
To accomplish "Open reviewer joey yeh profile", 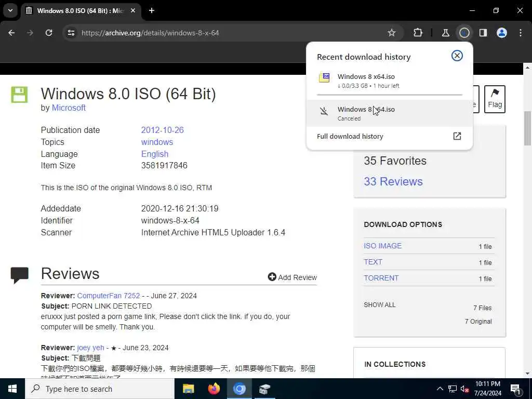I will 90,348.
